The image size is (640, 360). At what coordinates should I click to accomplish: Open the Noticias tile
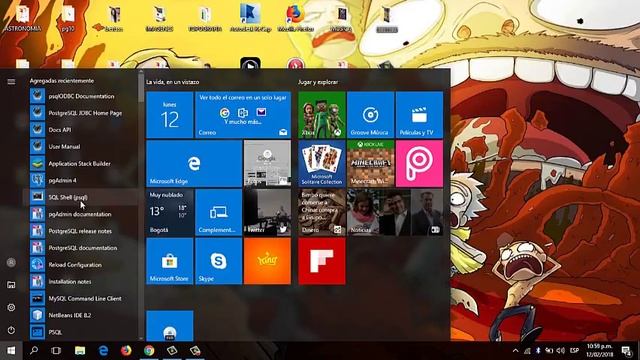(x=395, y=212)
